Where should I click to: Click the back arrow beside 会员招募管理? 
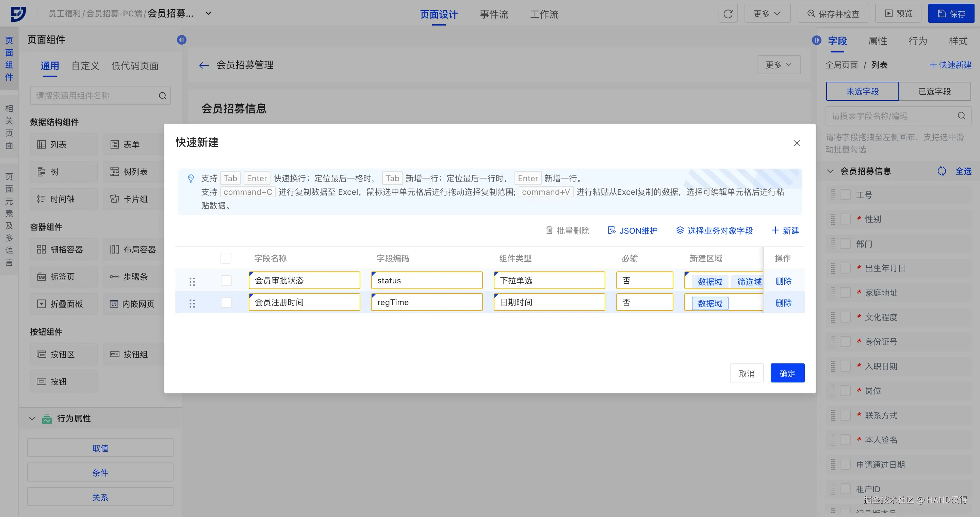204,65
